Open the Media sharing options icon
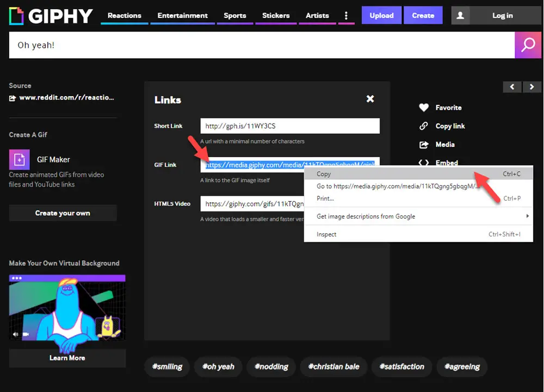The image size is (544, 392). click(x=425, y=144)
